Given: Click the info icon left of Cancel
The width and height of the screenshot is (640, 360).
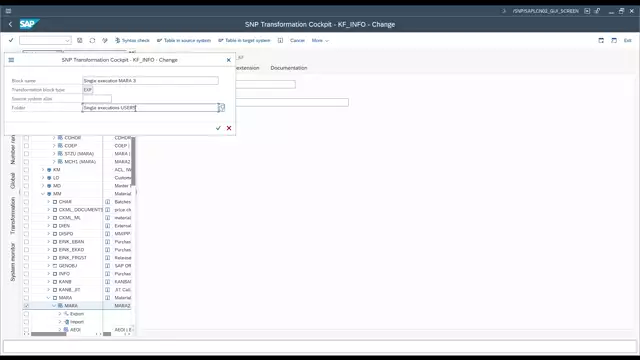Looking at the screenshot, I should pos(280,40).
